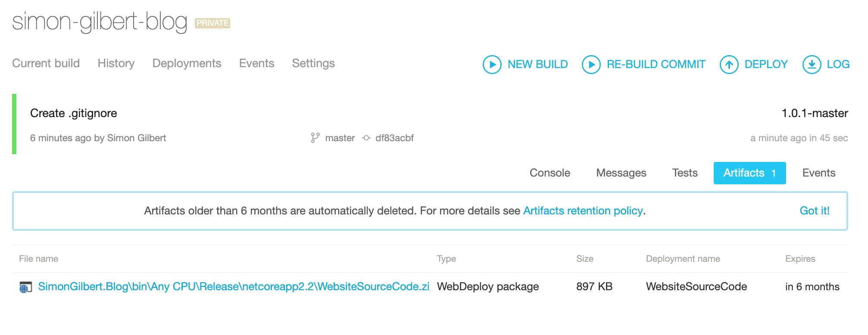Click the 1.0.1-master version label
The height and width of the screenshot is (335, 868).
[x=815, y=113]
